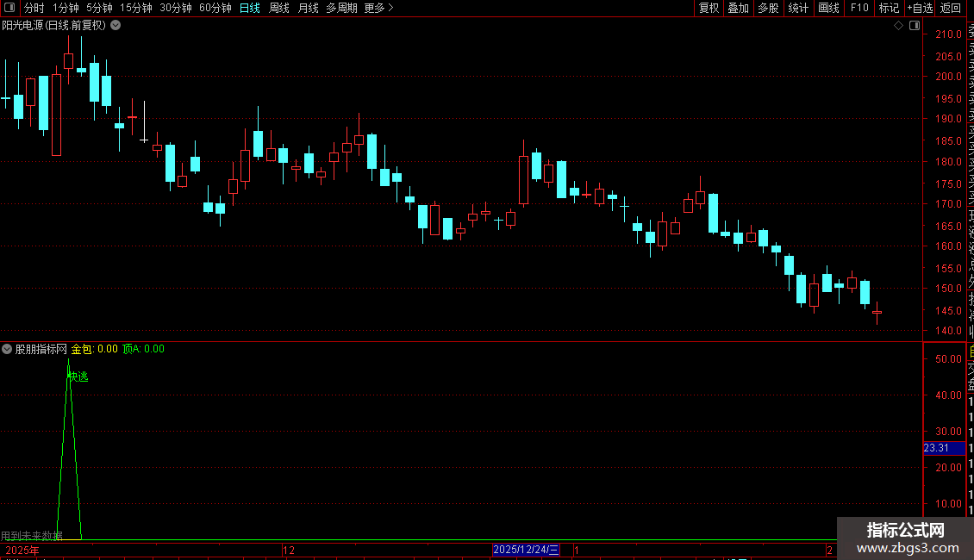The height and width of the screenshot is (560, 974).
Task: Click the 用到未来数据 warning text
Action: [32, 536]
